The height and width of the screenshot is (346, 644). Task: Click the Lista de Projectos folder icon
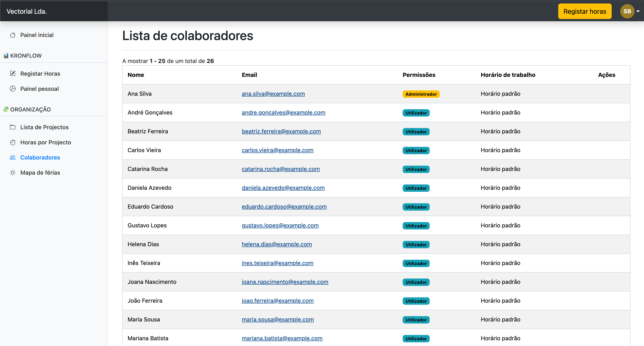(x=13, y=127)
